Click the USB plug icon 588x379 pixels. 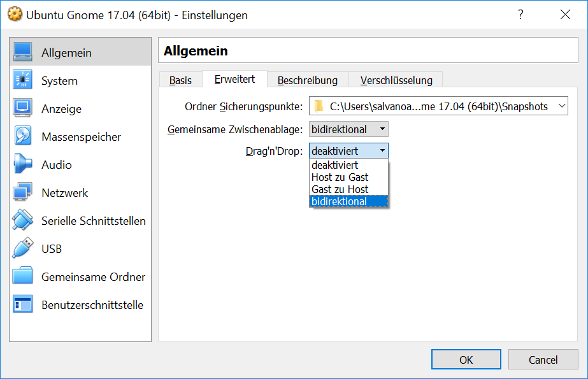pos(22,248)
